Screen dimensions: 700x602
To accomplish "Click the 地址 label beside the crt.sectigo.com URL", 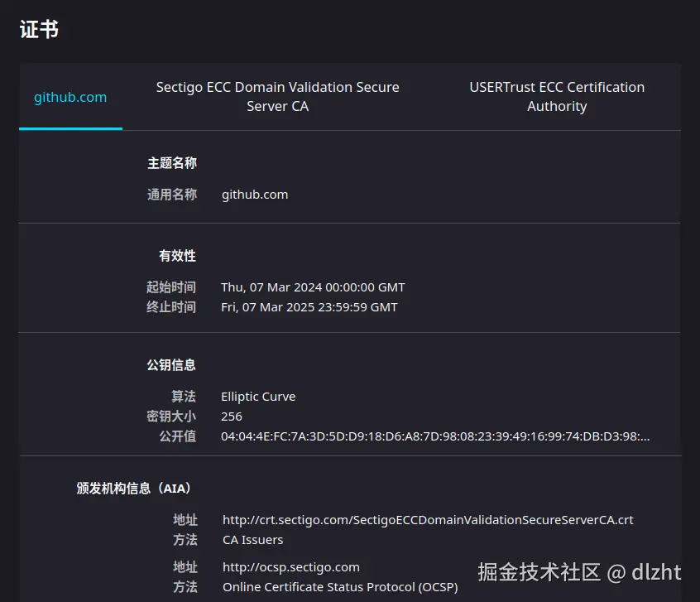I will [185, 520].
